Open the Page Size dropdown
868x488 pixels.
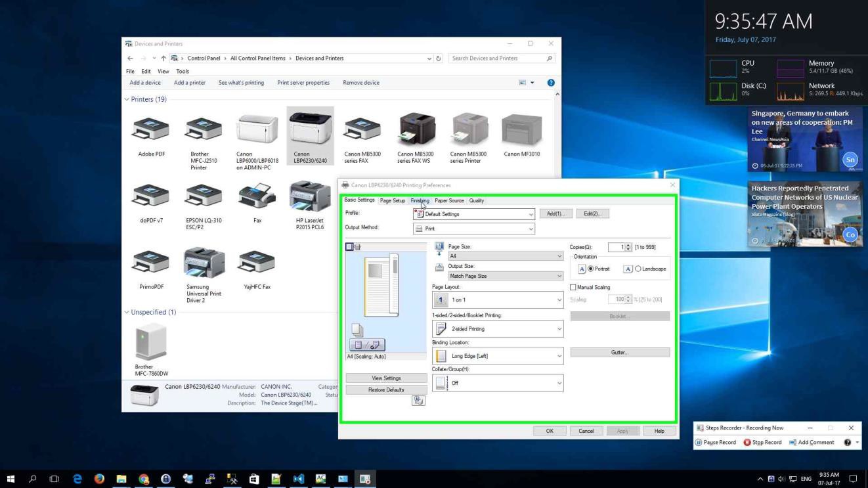click(505, 256)
